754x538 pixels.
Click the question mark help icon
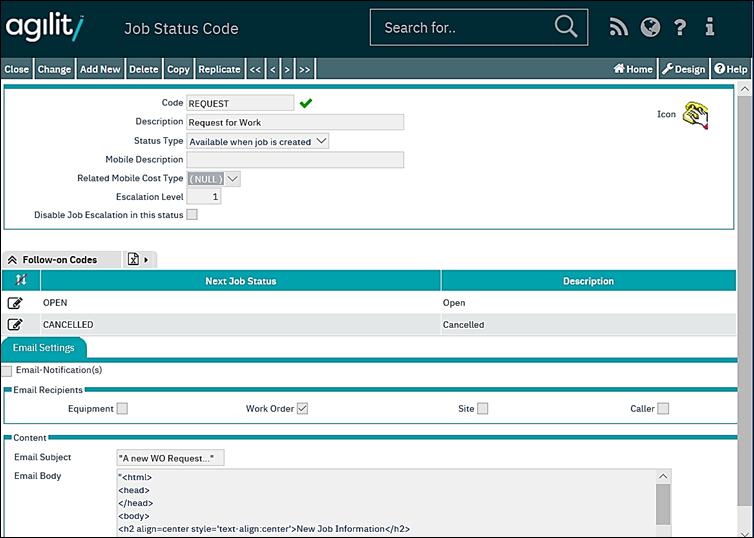click(x=680, y=28)
